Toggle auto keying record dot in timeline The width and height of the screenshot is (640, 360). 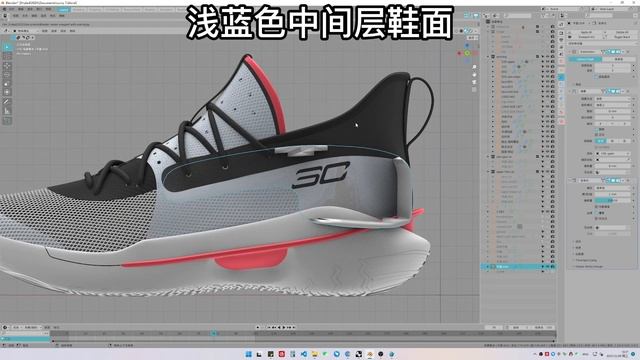pos(258,327)
